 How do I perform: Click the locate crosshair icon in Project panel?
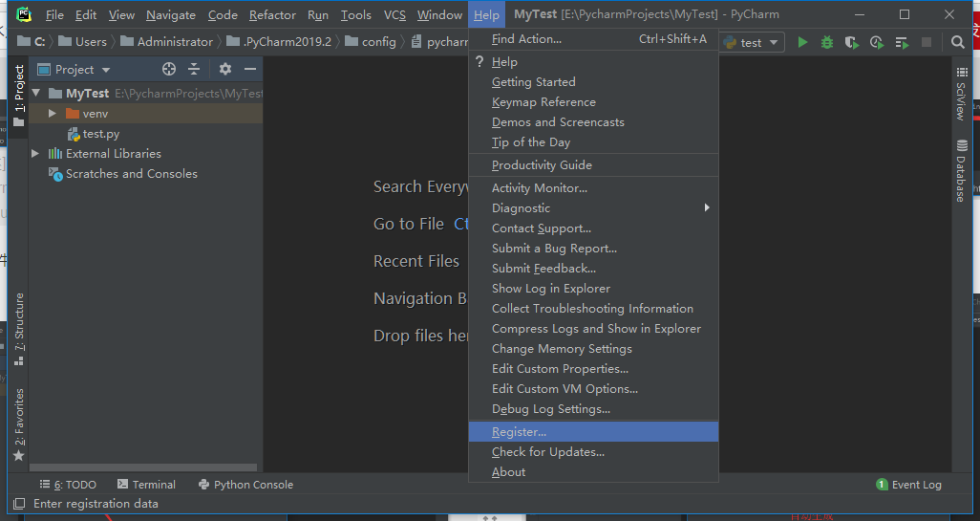tap(169, 69)
